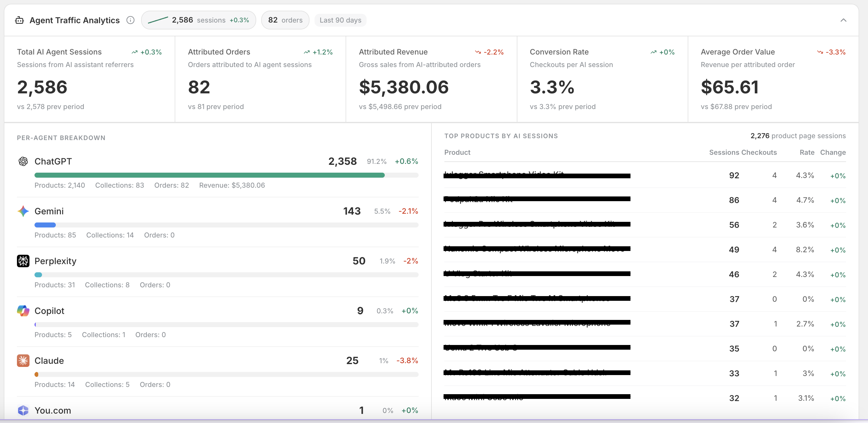Click the Gemini sparkle icon
The height and width of the screenshot is (423, 868).
point(23,211)
